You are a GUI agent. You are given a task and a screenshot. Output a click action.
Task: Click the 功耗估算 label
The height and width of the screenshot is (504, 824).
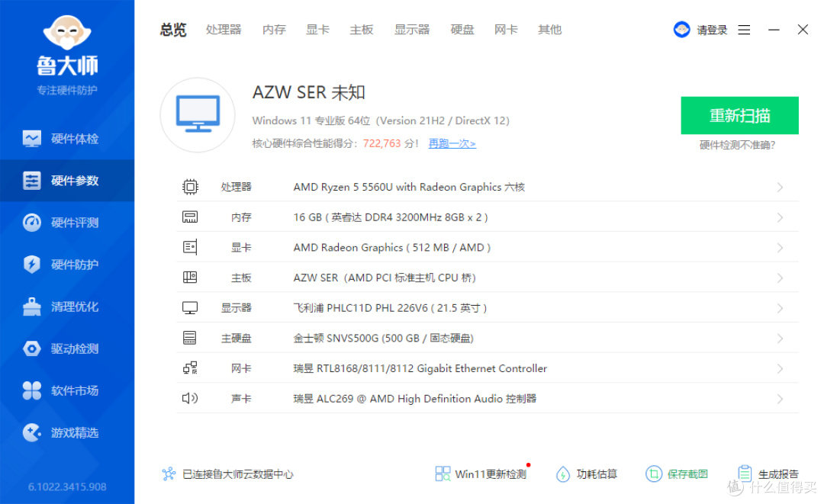597,474
